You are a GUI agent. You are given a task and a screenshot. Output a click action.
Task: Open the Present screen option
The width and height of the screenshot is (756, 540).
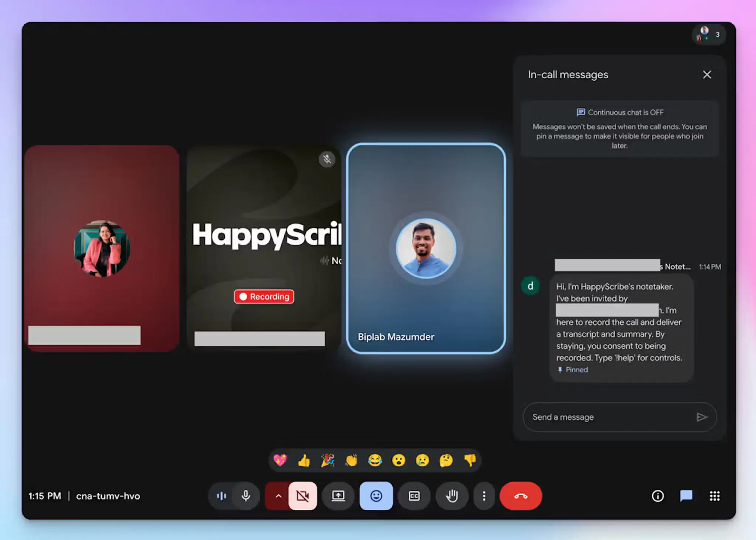338,496
